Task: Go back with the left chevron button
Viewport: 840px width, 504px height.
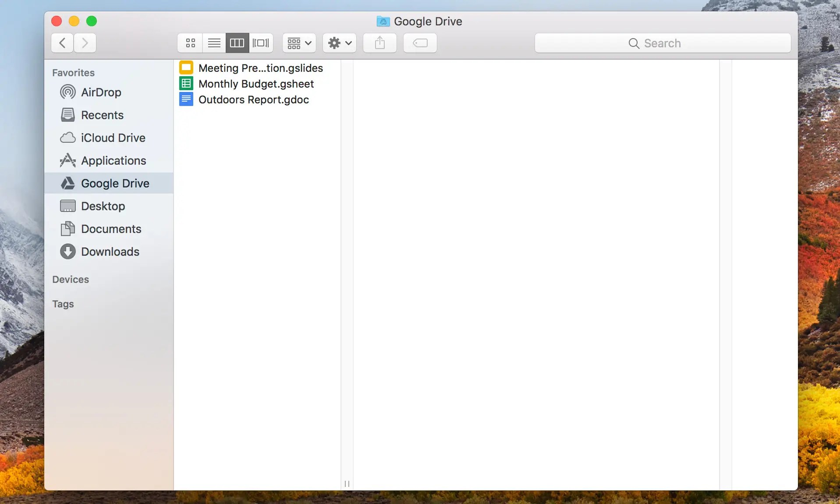Action: pyautogui.click(x=62, y=43)
